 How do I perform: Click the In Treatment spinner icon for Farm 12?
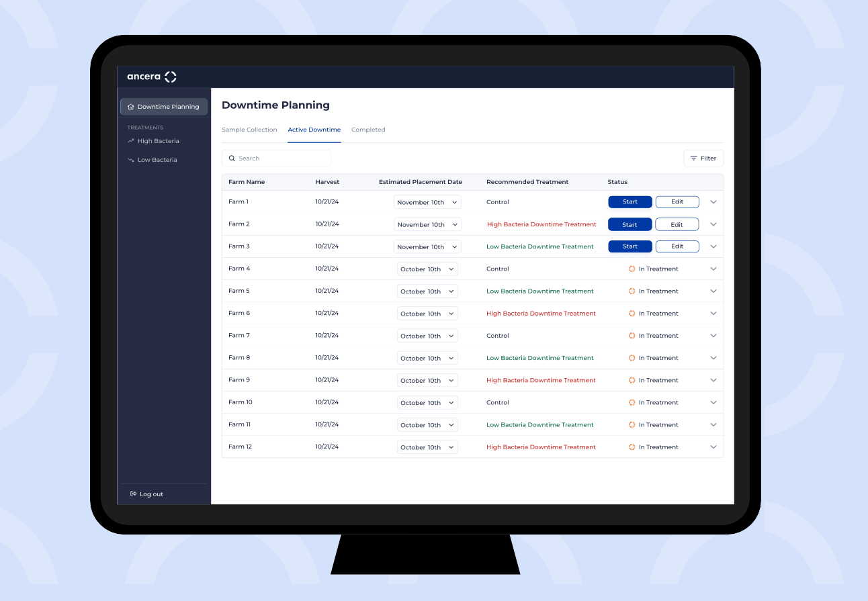click(632, 447)
